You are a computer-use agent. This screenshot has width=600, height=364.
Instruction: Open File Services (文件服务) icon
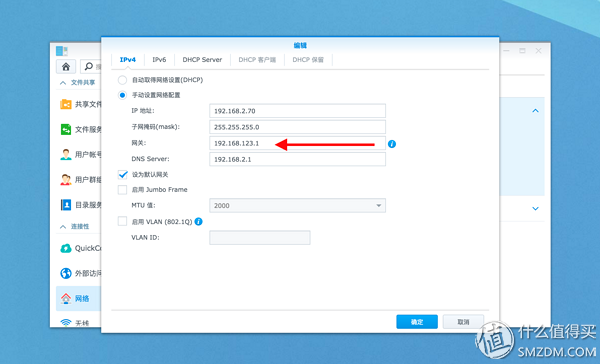(66, 129)
